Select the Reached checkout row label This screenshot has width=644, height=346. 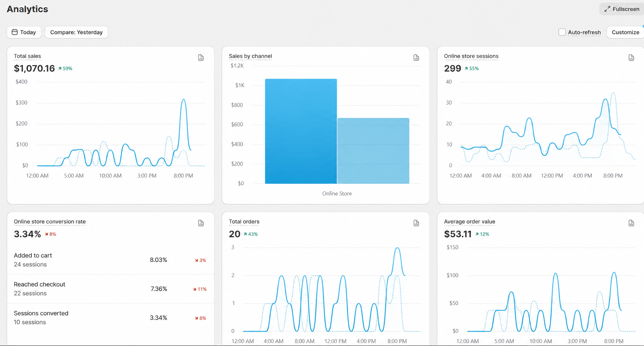39,284
